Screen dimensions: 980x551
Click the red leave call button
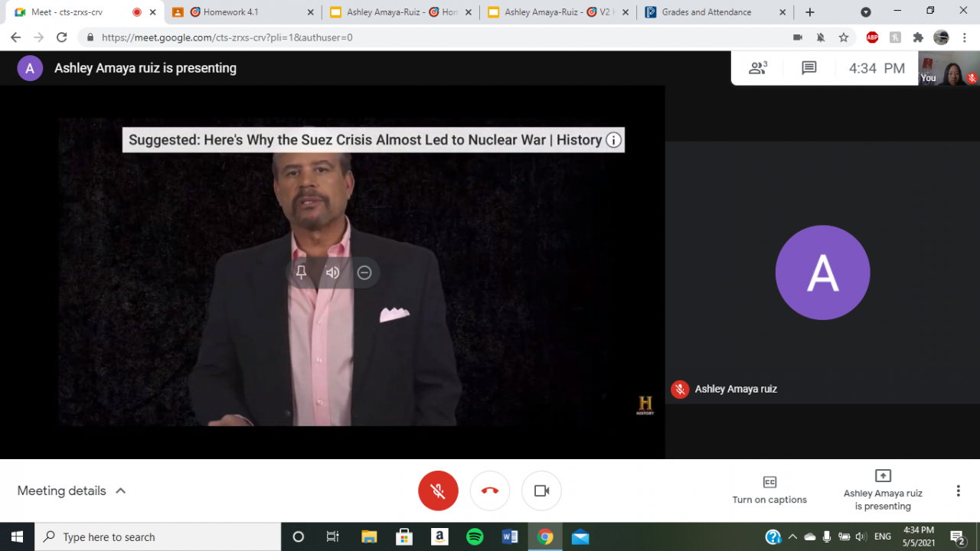coord(490,491)
